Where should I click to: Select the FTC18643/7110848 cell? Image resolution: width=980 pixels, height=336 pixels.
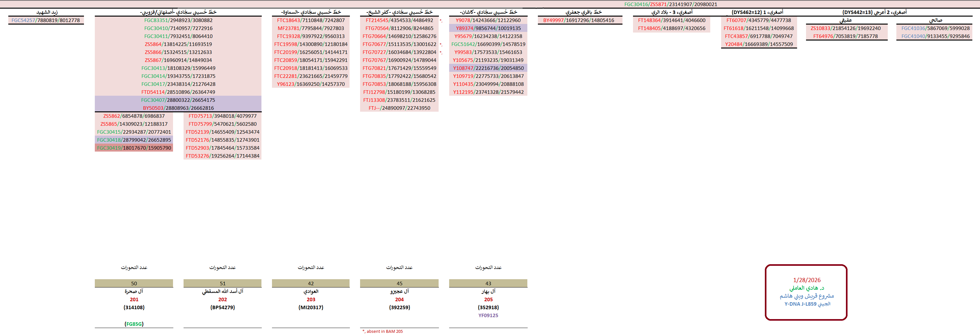[x=310, y=20]
